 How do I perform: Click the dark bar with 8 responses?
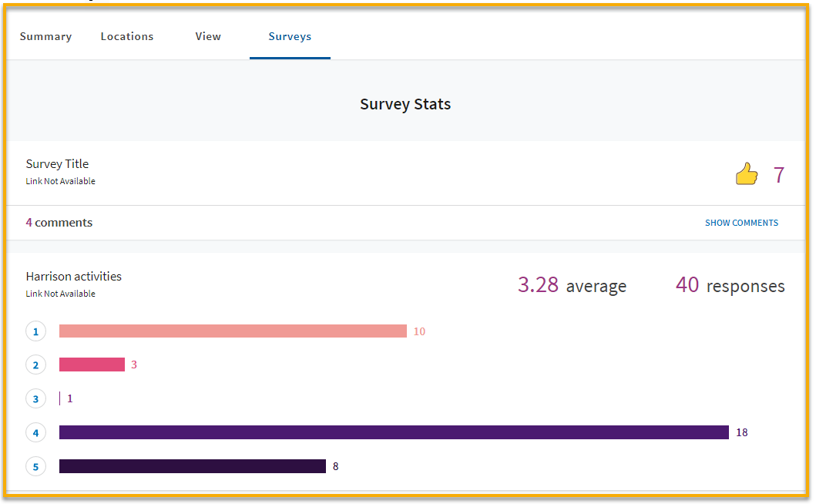pyautogui.click(x=193, y=466)
